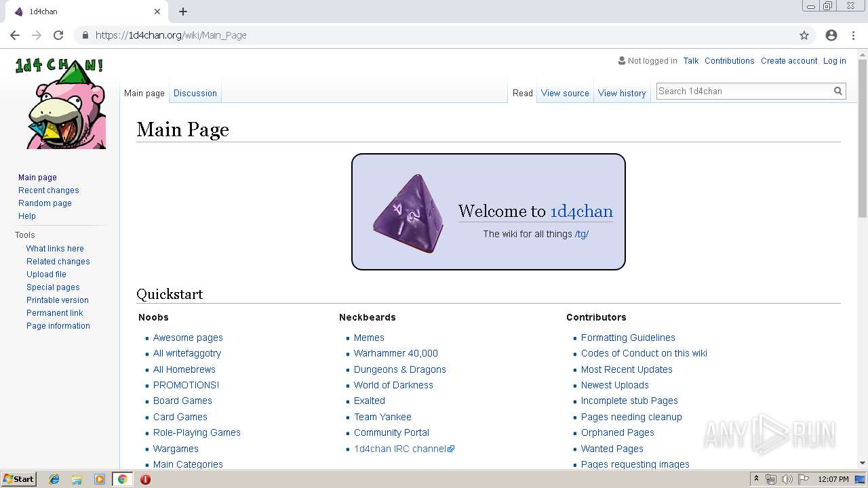Viewport: 868px width, 488px height.
Task: Open View source tab
Action: coord(565,93)
